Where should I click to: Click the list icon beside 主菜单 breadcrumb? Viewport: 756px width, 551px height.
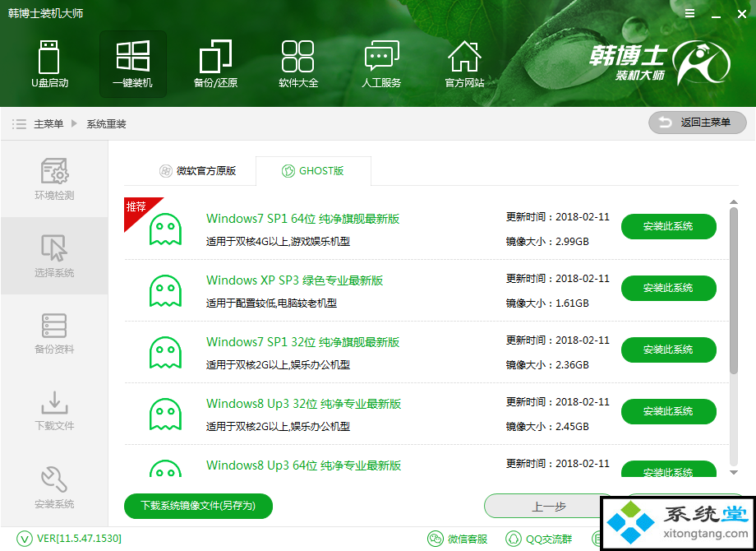tap(19, 124)
